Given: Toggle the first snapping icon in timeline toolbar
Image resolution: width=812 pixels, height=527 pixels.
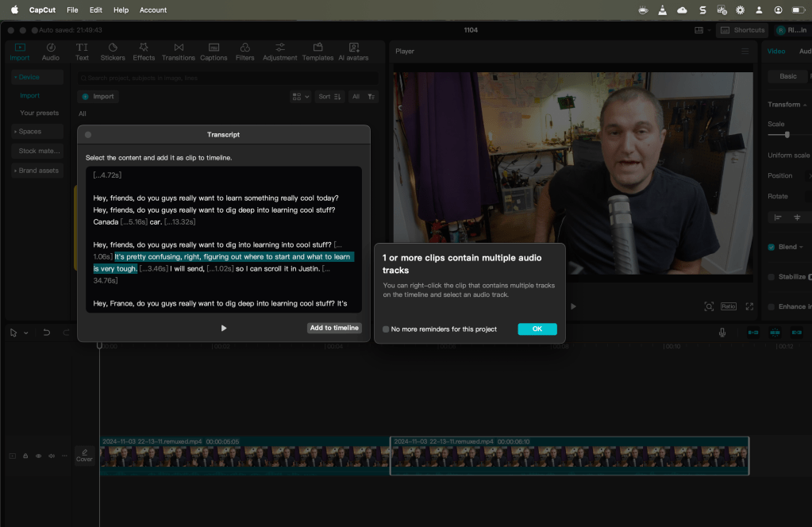Looking at the screenshot, I should (x=753, y=333).
